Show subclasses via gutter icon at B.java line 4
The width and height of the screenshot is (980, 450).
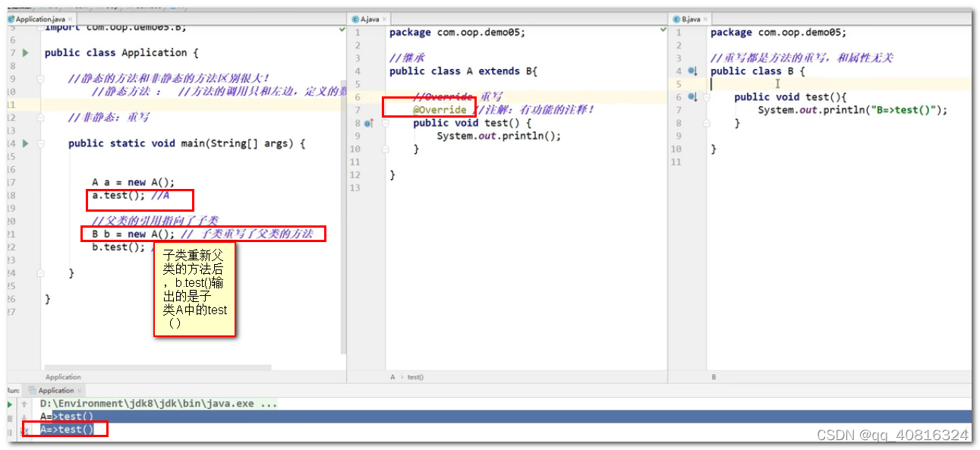692,71
